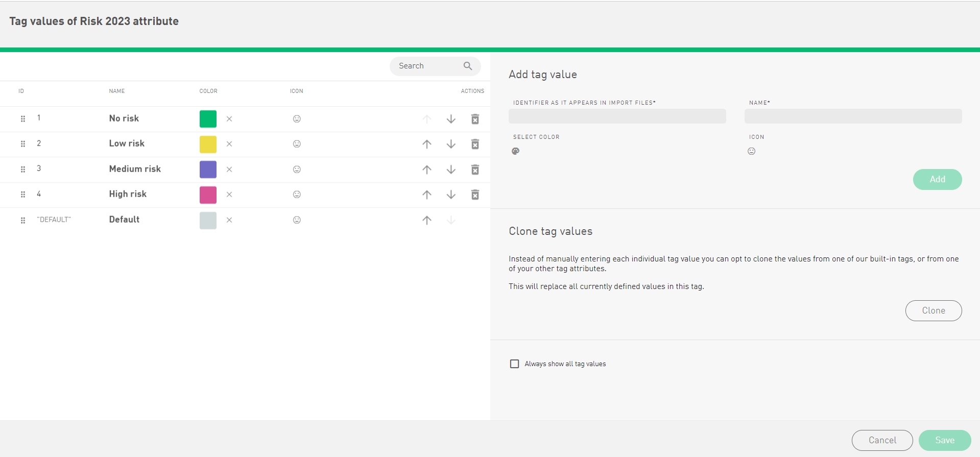This screenshot has height=457, width=980.
Task: Click Cancel to discard changes
Action: [882, 440]
